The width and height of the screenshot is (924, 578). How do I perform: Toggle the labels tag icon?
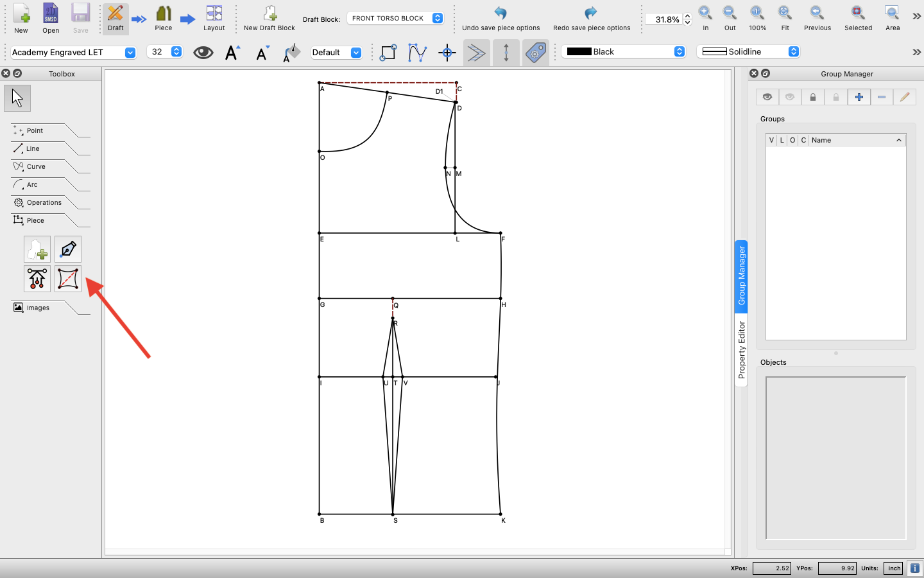(x=536, y=53)
